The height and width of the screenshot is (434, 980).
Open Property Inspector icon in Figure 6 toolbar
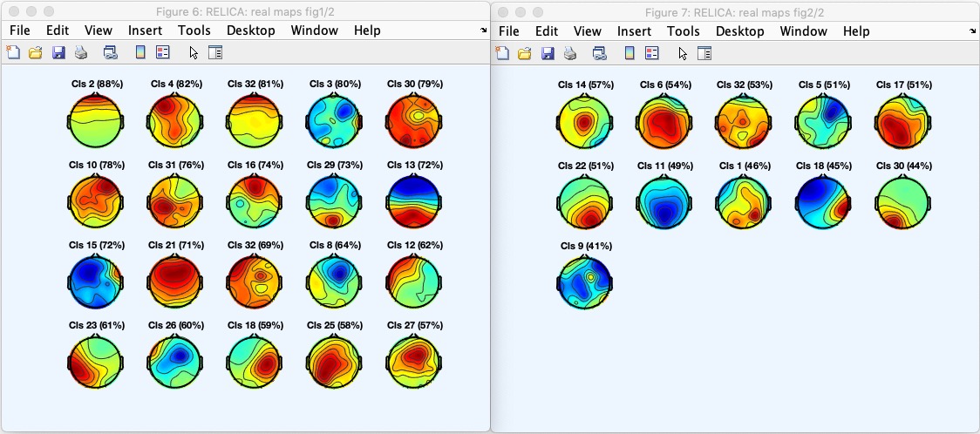tap(215, 52)
